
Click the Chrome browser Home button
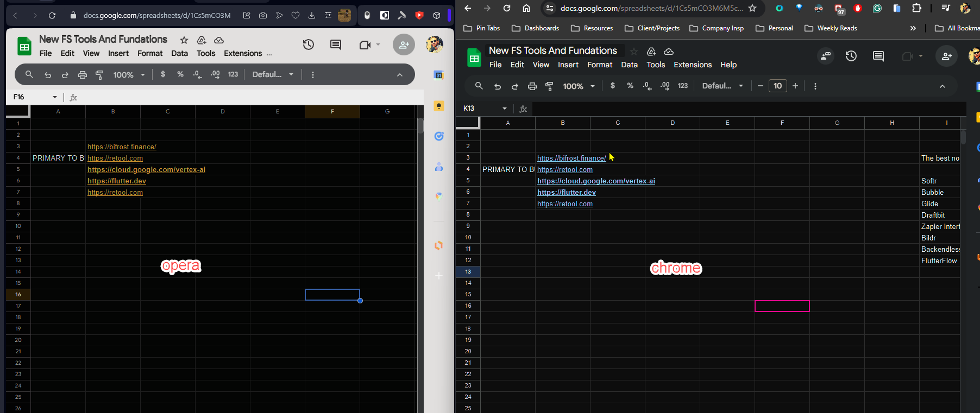pyautogui.click(x=526, y=8)
